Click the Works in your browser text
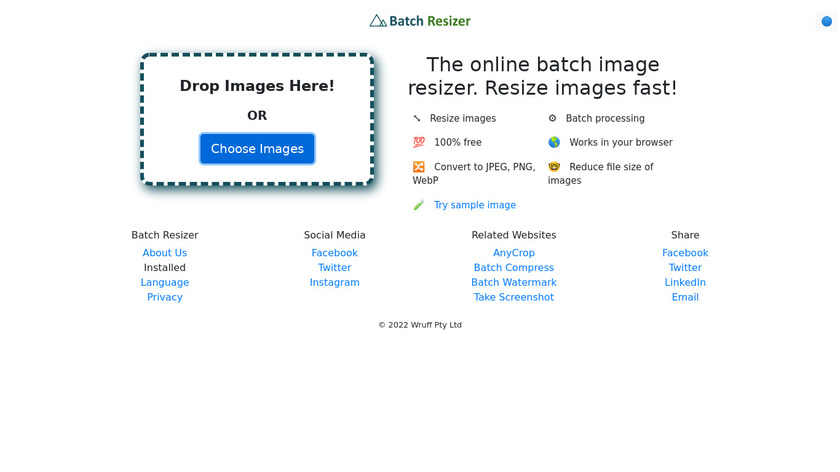This screenshot has height=472, width=840. 621,142
